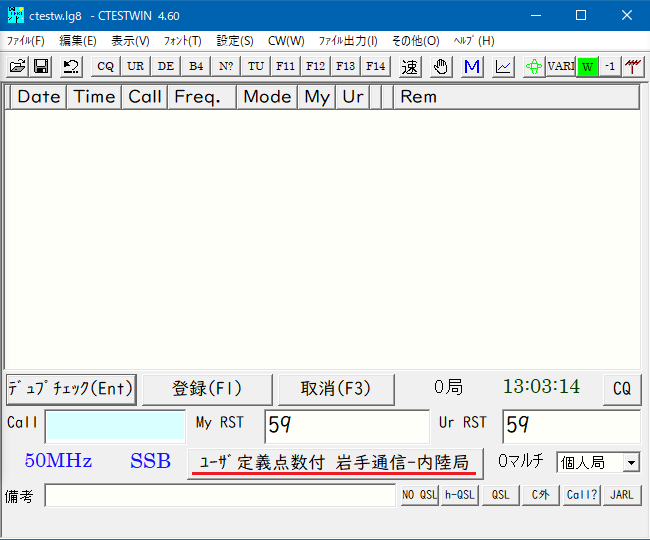Click the antenna icon in toolbar
This screenshot has width=650, height=540.
click(633, 67)
